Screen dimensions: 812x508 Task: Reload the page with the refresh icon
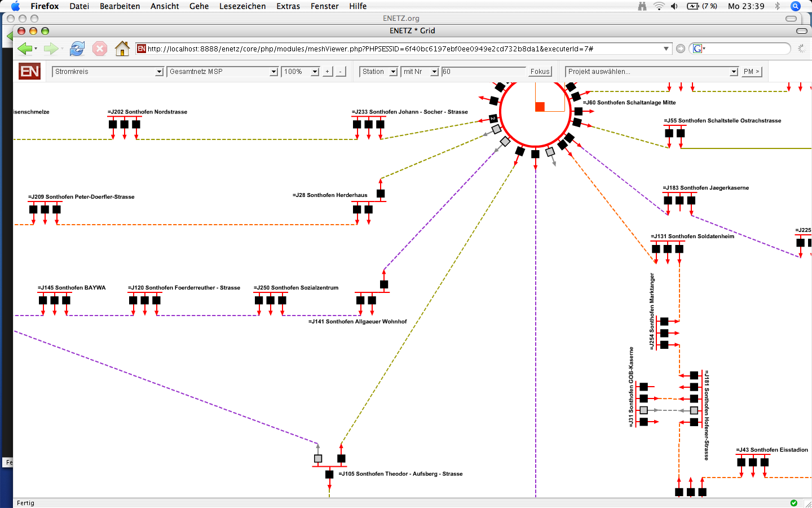pyautogui.click(x=77, y=49)
